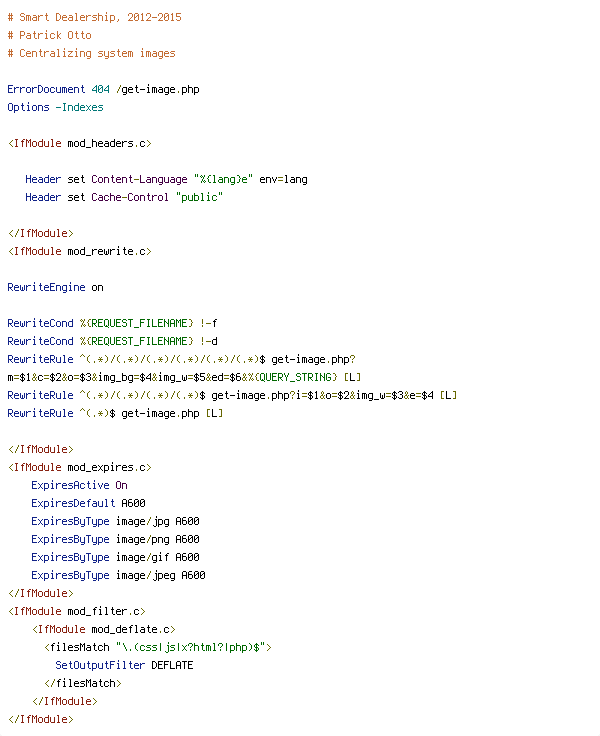Image resolution: width=600 pixels, height=736 pixels.
Task: Click 'env=lang' at end of Header line
Action: coord(284,180)
